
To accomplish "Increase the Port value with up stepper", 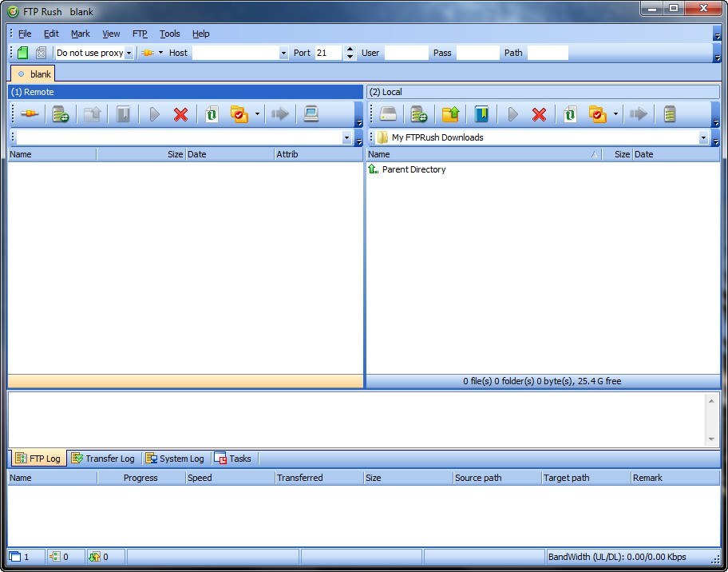I will [x=350, y=49].
